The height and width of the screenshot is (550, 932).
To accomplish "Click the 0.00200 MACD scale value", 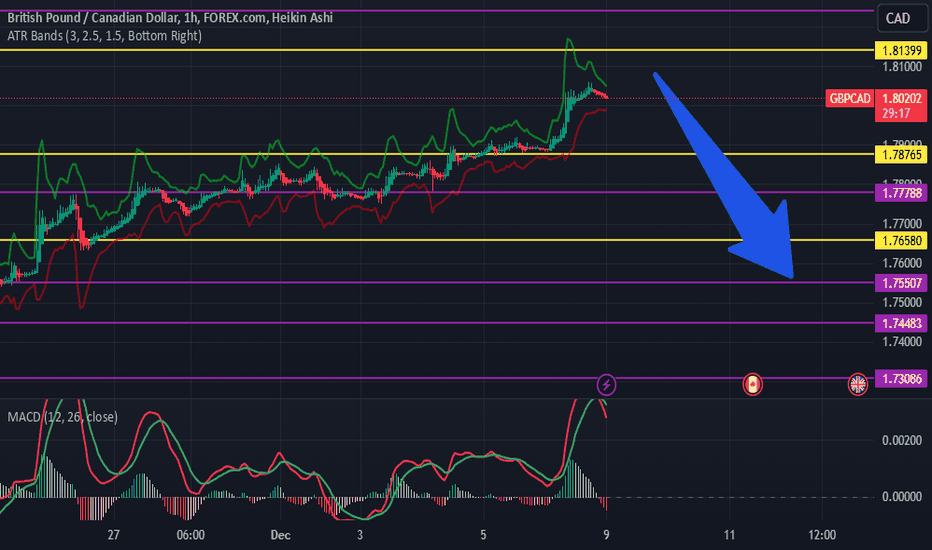I will (902, 441).
